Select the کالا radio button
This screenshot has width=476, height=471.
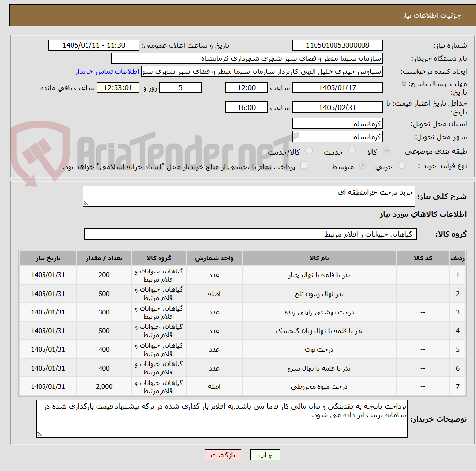[x=386, y=151]
